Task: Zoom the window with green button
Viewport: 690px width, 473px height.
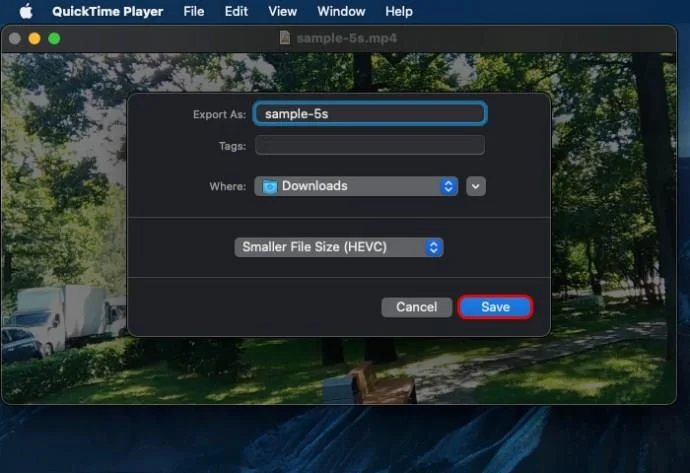Action: click(x=54, y=39)
